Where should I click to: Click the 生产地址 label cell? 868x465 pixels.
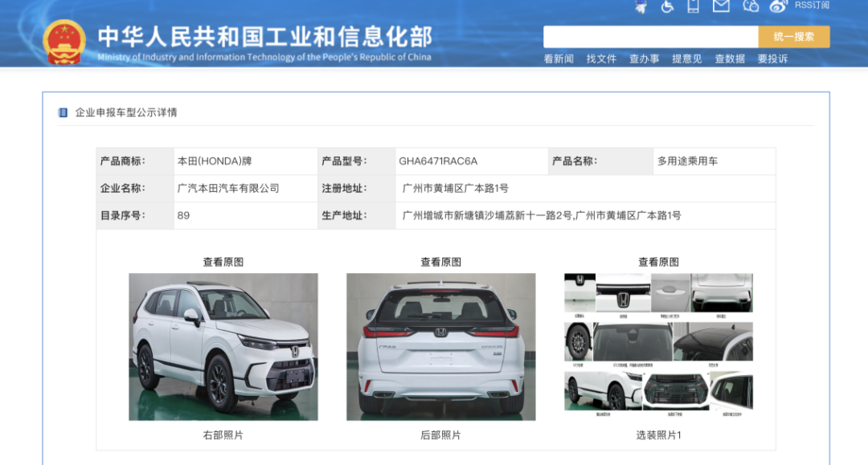pyautogui.click(x=357, y=216)
